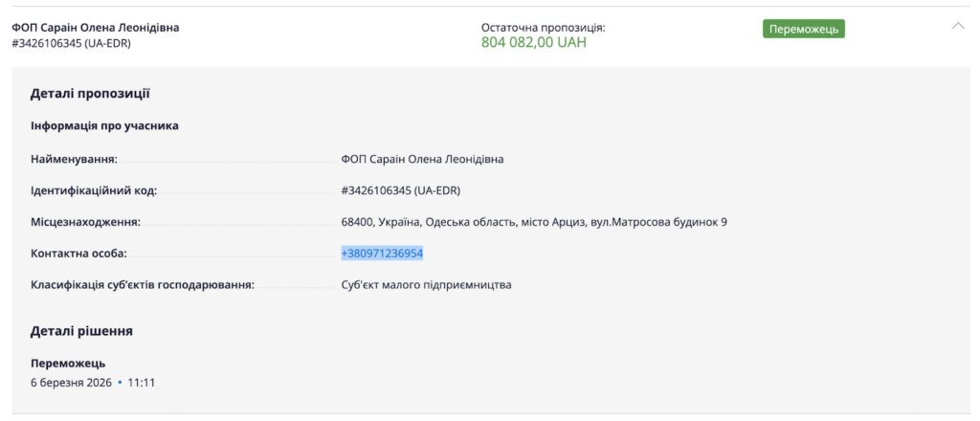The width and height of the screenshot is (980, 421).
Task: Click the address starting with 68400, Україна
Action: 533,222
